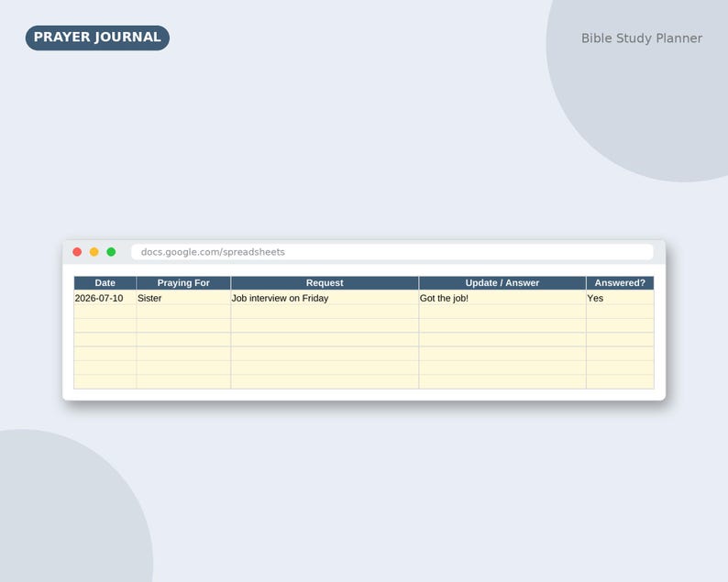The height and width of the screenshot is (582, 728).
Task: Click the docs.google.com/spreadsheets address bar
Action: coord(392,252)
